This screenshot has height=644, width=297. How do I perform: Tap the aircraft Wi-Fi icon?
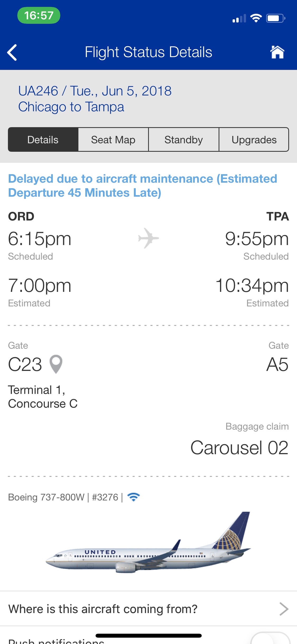(x=134, y=497)
